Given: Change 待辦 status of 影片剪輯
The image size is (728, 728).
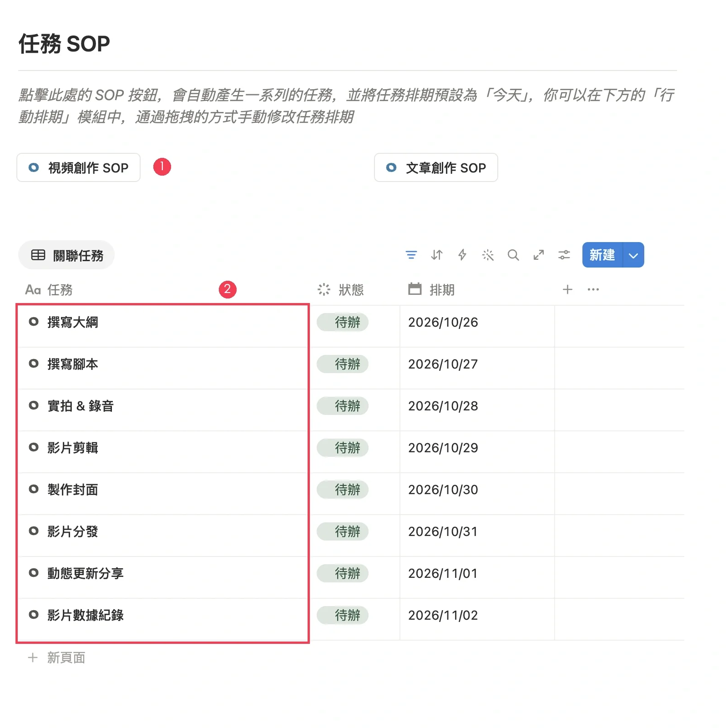Looking at the screenshot, I should coord(343,448).
